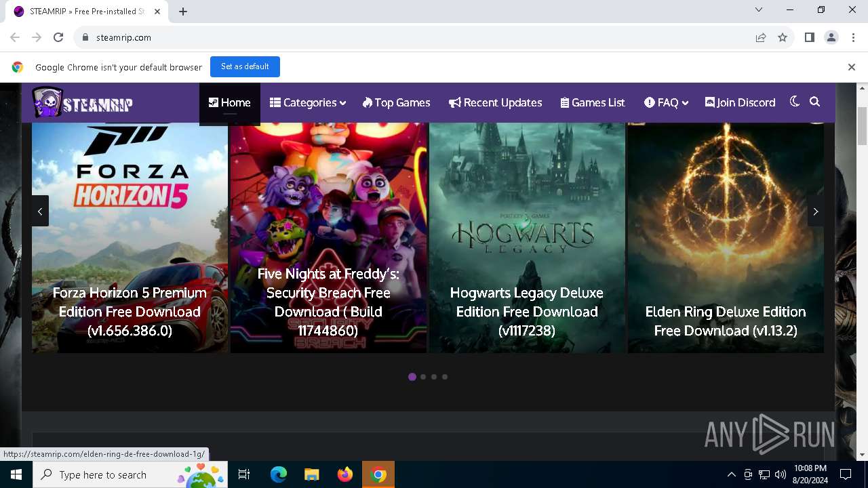Click the page vertical scrollbar thumb

coord(862,125)
